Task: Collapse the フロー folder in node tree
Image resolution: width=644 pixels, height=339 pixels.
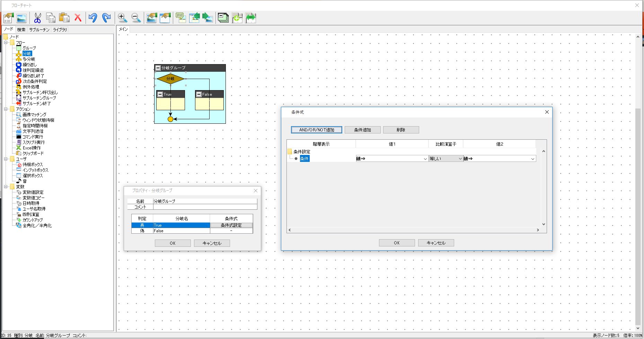Action: click(x=6, y=43)
